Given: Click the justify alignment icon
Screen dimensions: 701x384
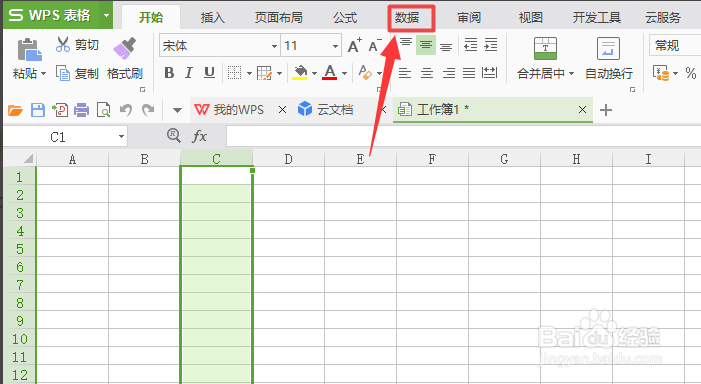Looking at the screenshot, I should pos(469,73).
